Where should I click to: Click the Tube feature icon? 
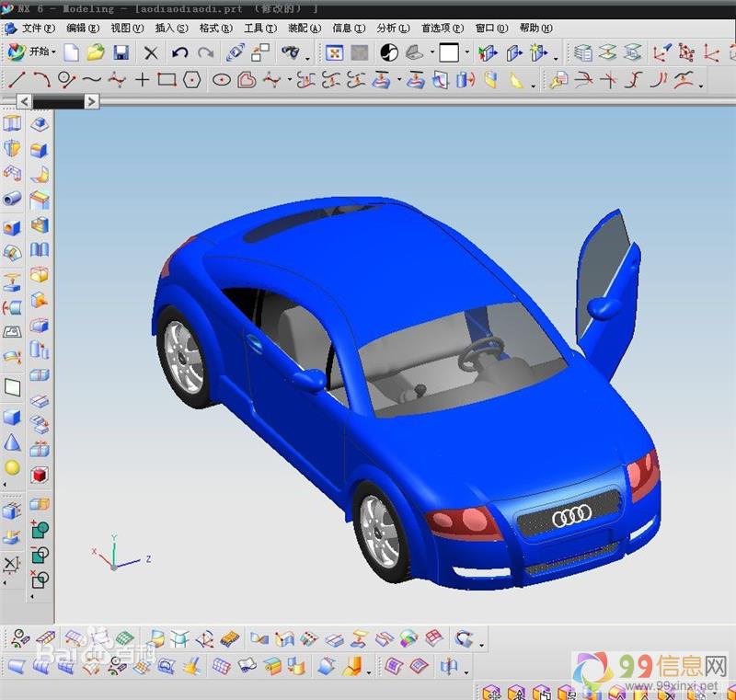pyautogui.click(x=12, y=198)
